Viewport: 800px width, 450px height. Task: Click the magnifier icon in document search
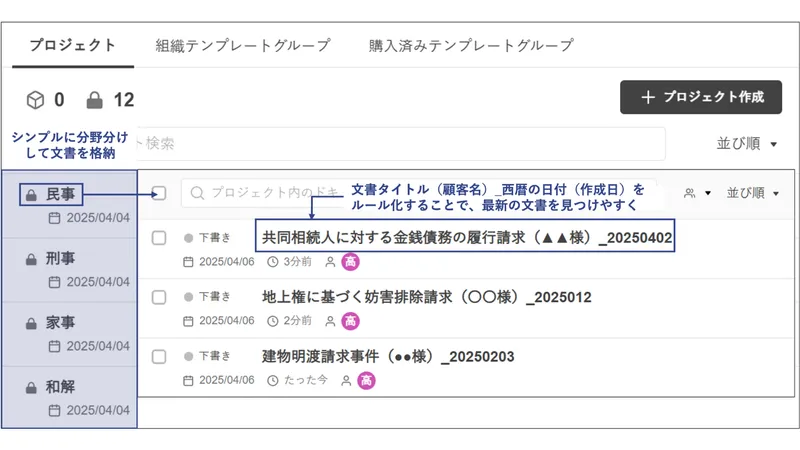pos(197,193)
